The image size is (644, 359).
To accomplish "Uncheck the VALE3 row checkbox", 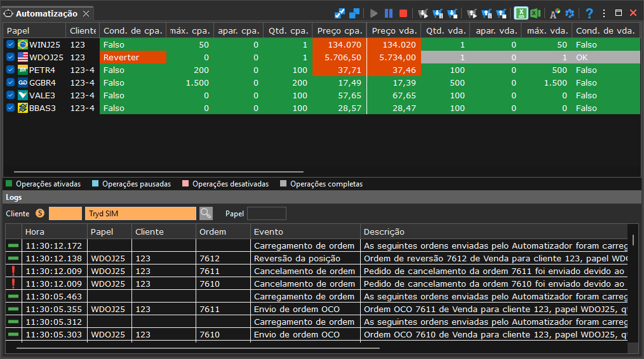I will pyautogui.click(x=11, y=95).
